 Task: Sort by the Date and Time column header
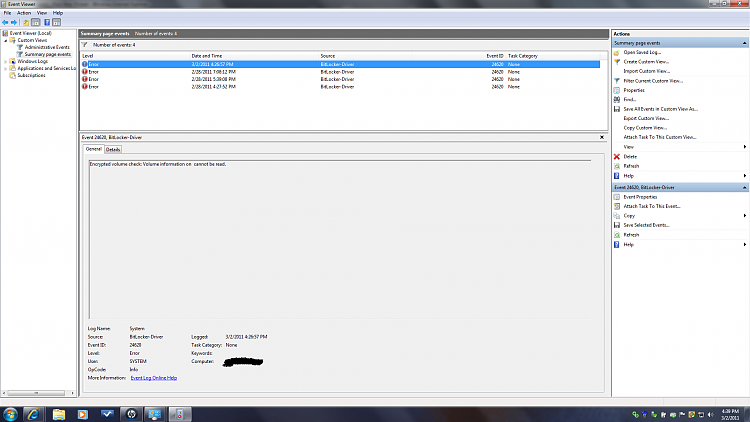[254, 56]
